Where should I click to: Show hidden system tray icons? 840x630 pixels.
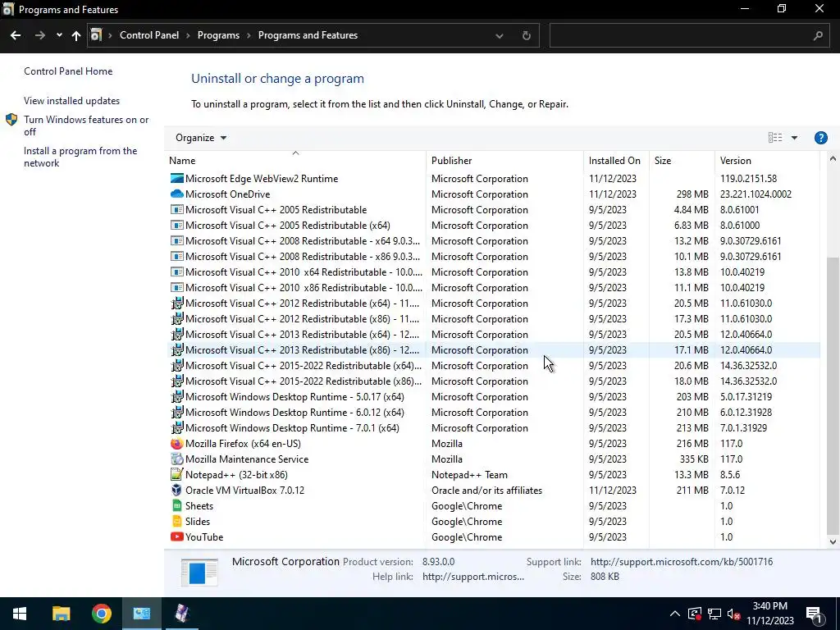pyautogui.click(x=675, y=614)
